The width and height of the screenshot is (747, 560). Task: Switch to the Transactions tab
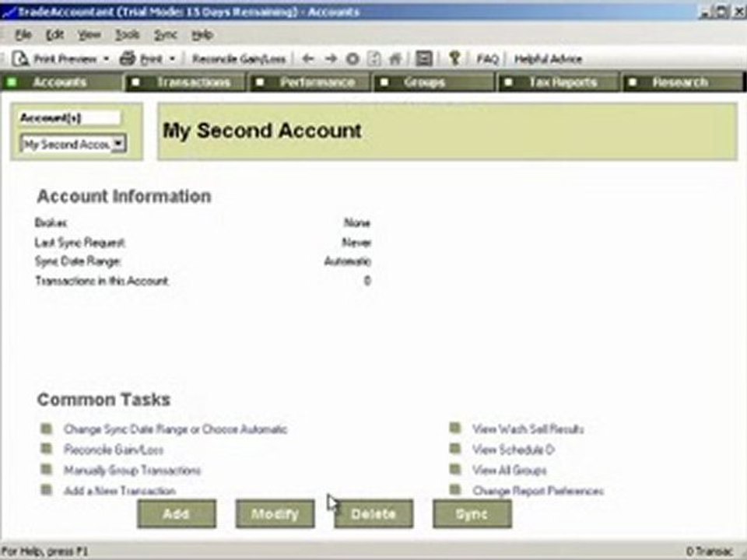pos(185,82)
